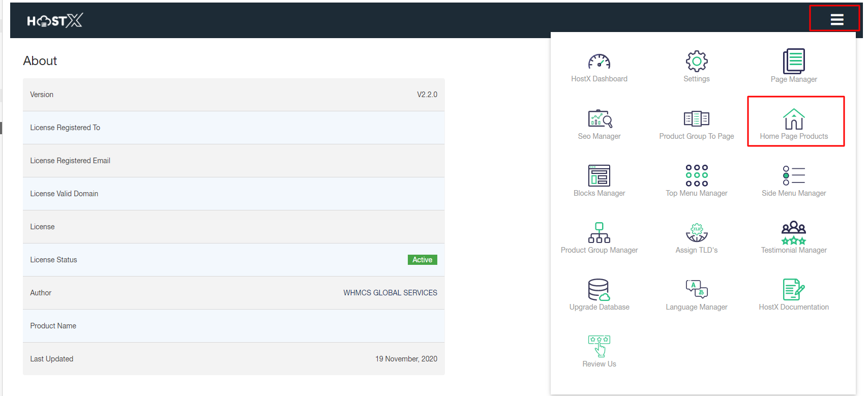Open Side Menu Manager icon
This screenshot has height=396, width=868.
(793, 176)
